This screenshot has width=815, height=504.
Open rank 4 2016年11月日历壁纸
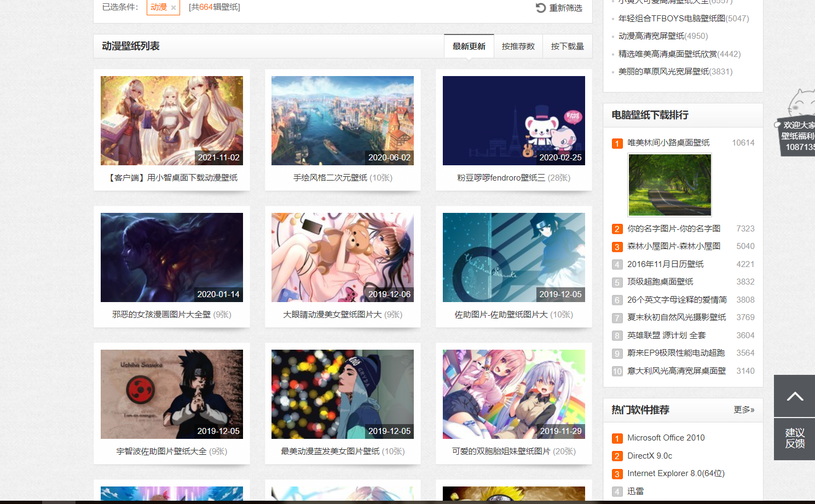(666, 264)
